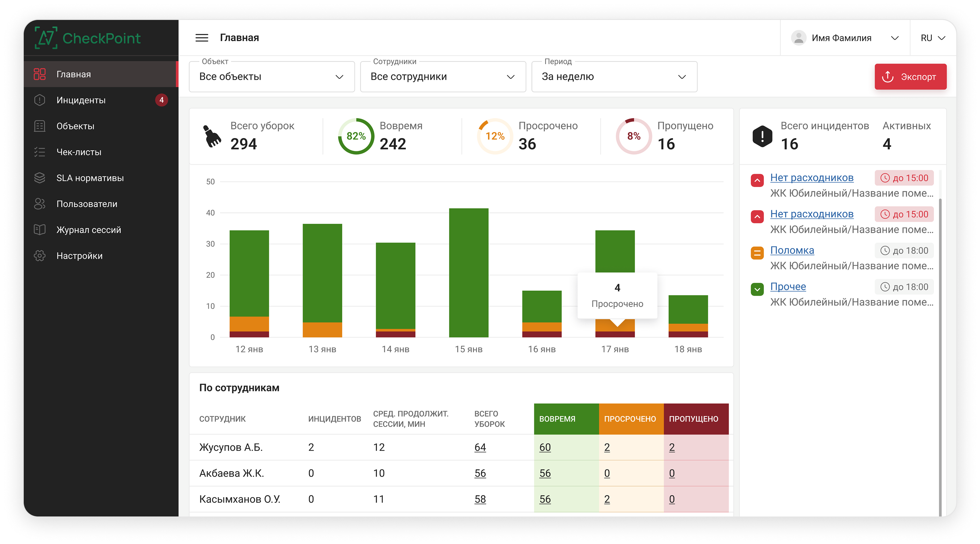This screenshot has height=544, width=980.
Task: Click the Касымханов О.У. employee name
Action: (x=240, y=499)
